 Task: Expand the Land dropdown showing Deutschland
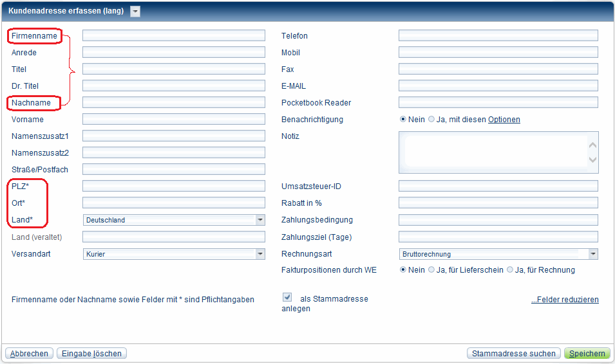click(x=260, y=220)
